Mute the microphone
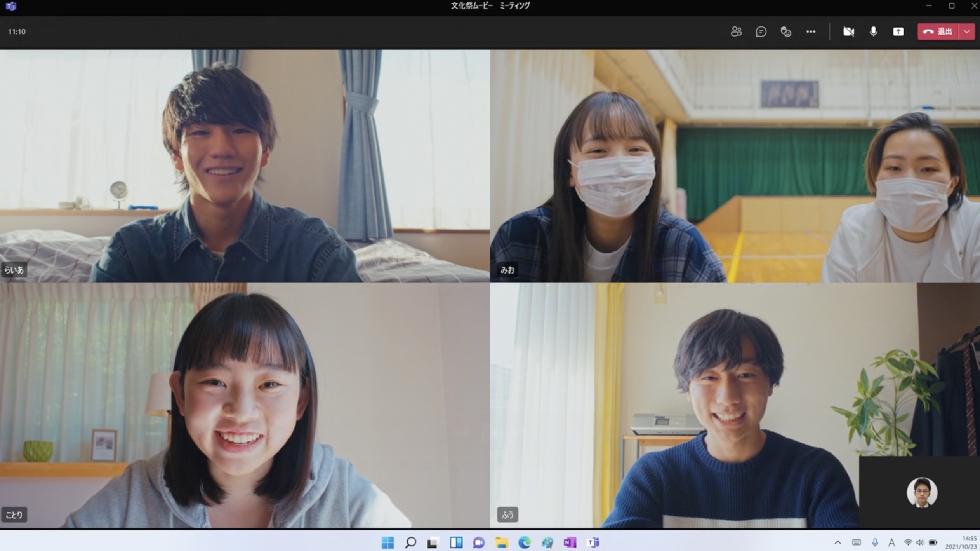The width and height of the screenshot is (980, 551). (x=873, y=31)
